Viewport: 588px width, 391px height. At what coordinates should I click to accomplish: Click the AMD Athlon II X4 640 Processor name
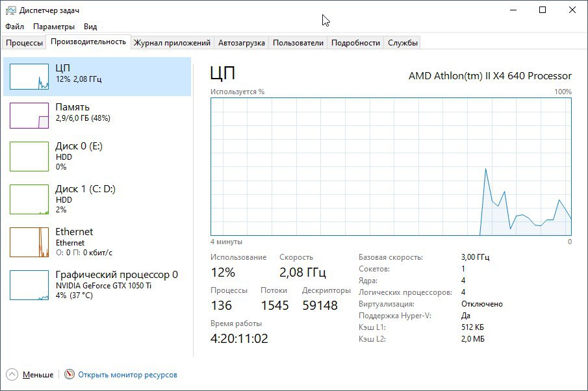click(x=490, y=76)
